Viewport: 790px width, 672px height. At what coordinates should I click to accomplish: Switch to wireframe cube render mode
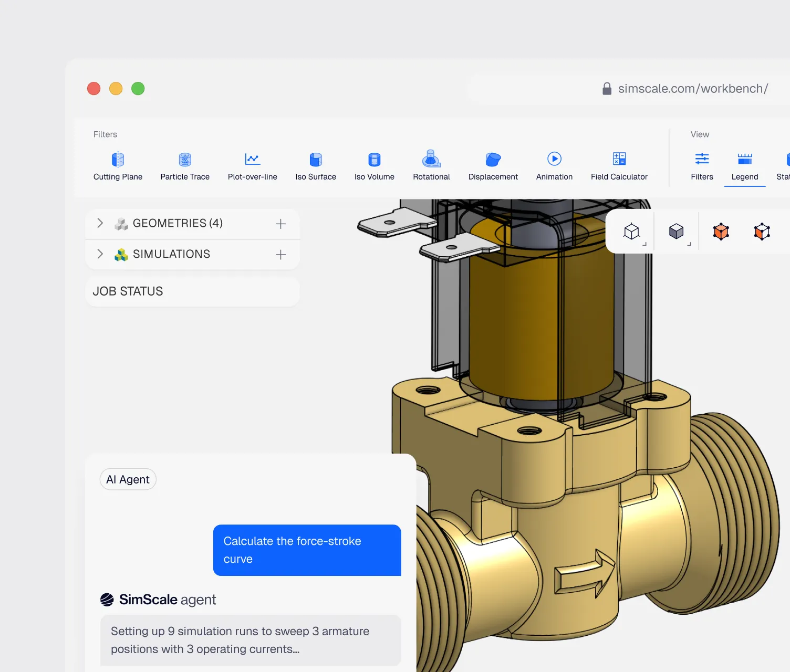631,232
